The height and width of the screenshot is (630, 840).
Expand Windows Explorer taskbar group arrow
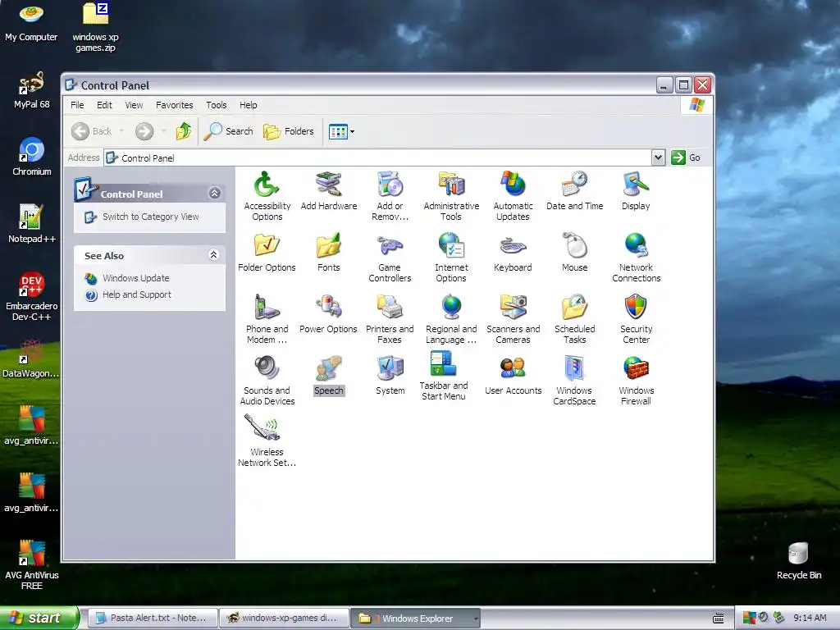475,619
